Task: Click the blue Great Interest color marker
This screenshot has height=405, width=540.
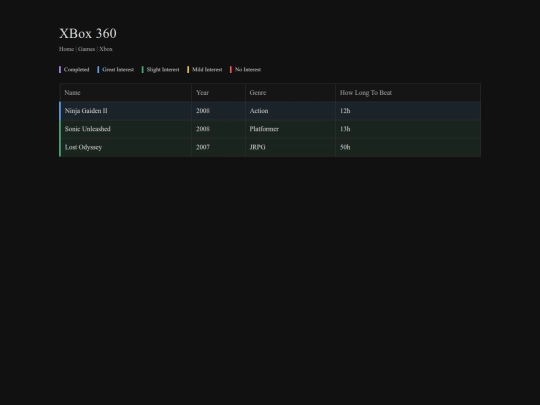Action: click(x=98, y=70)
